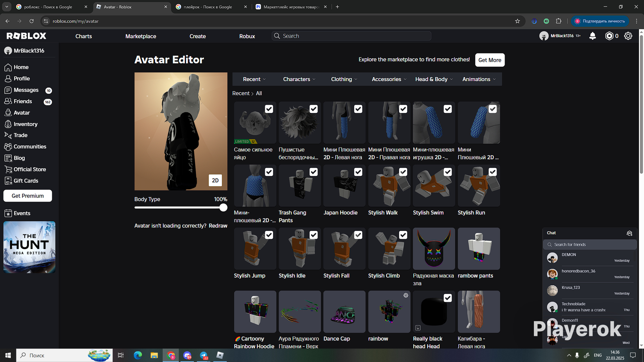Click the Blog sidebar icon
The image size is (644, 362).
coord(8,158)
